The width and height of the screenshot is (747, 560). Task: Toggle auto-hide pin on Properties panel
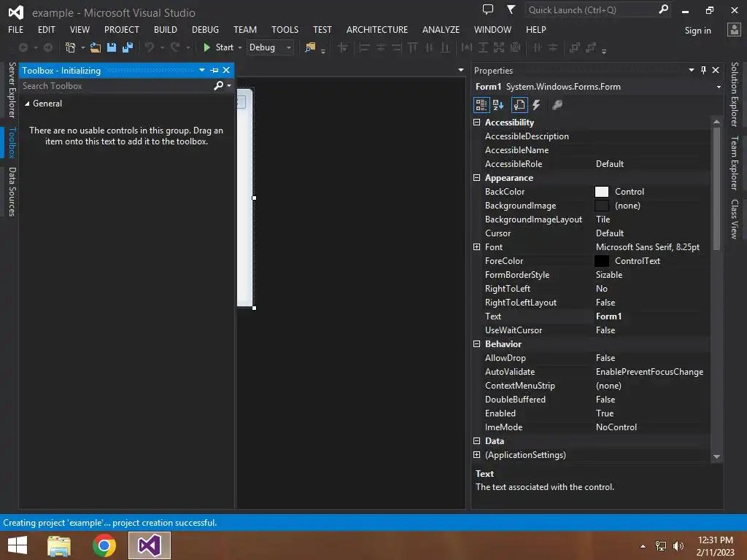(x=704, y=70)
